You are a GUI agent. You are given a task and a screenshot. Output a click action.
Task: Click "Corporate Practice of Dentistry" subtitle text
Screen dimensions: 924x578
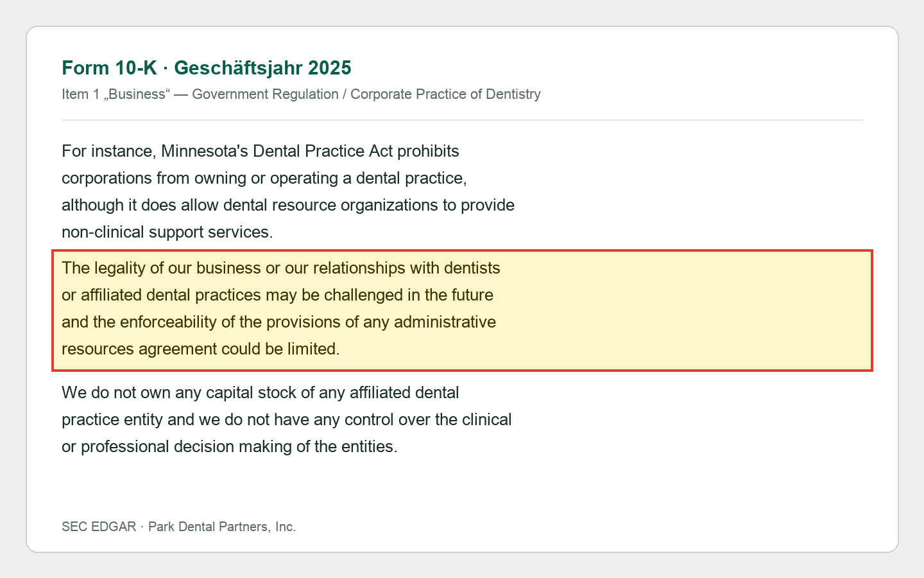point(445,94)
